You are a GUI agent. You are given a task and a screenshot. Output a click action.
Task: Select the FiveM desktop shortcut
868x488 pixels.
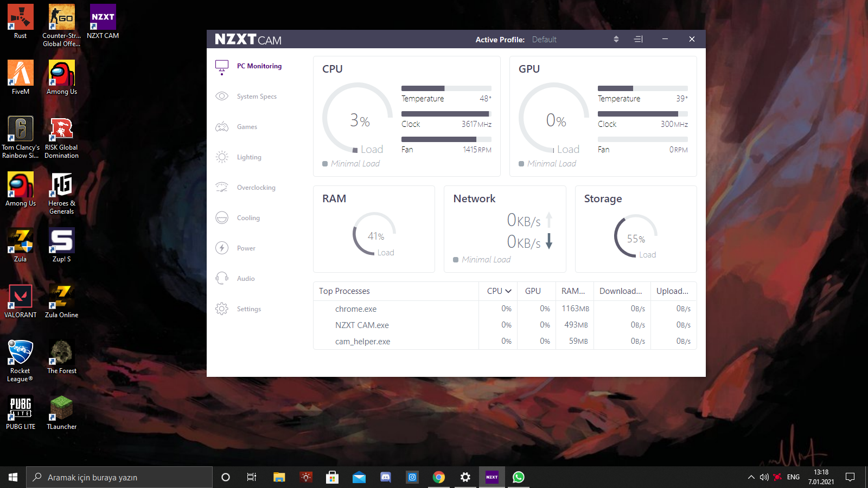pyautogui.click(x=21, y=78)
